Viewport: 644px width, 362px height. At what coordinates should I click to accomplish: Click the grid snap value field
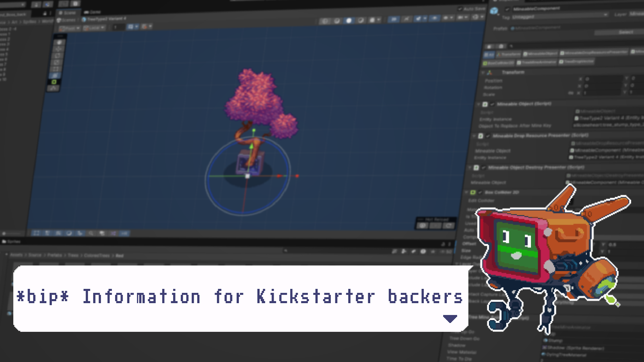click(119, 27)
